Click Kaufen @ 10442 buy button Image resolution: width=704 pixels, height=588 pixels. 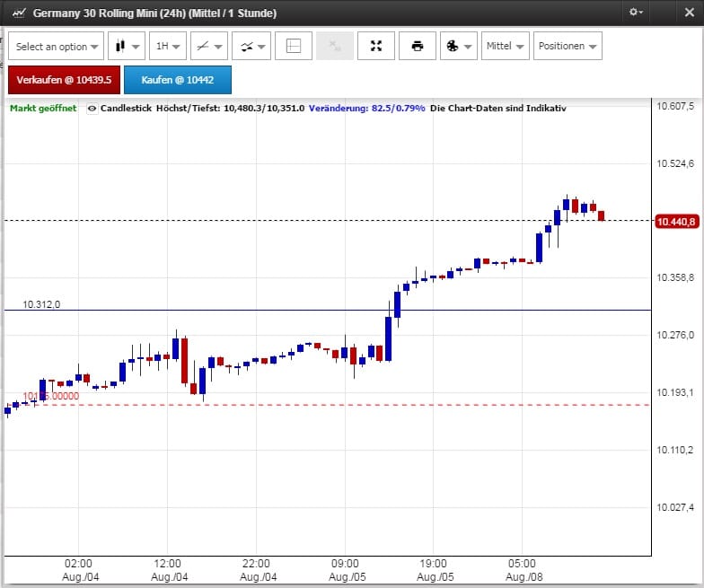tap(177, 80)
